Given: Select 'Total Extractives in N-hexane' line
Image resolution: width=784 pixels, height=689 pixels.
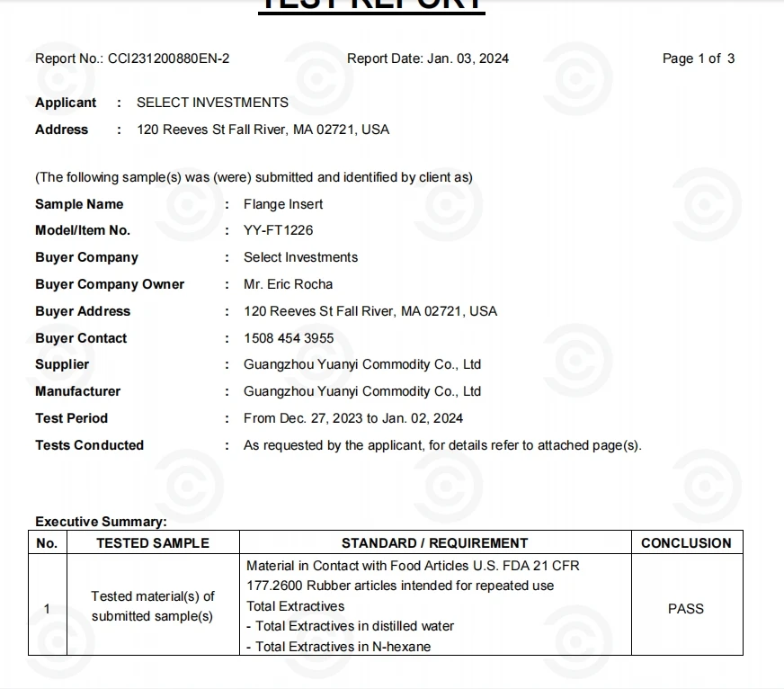Looking at the screenshot, I should (338, 647).
